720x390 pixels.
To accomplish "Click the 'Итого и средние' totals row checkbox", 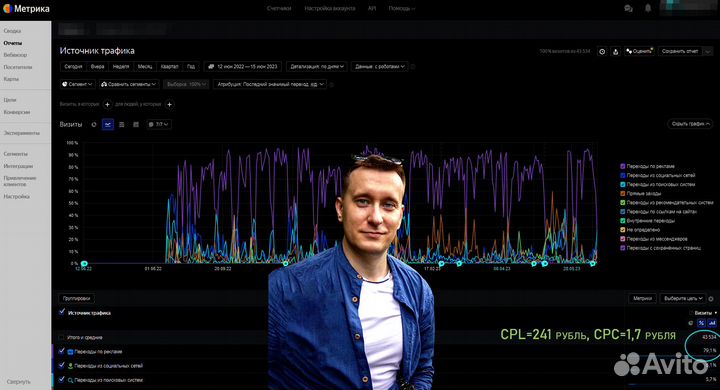I will [x=61, y=338].
